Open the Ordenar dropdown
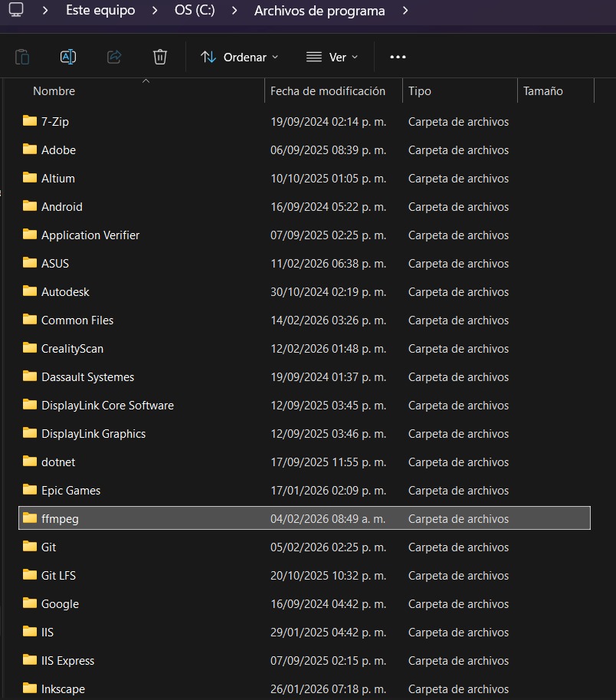The height and width of the screenshot is (700, 616). tap(238, 56)
